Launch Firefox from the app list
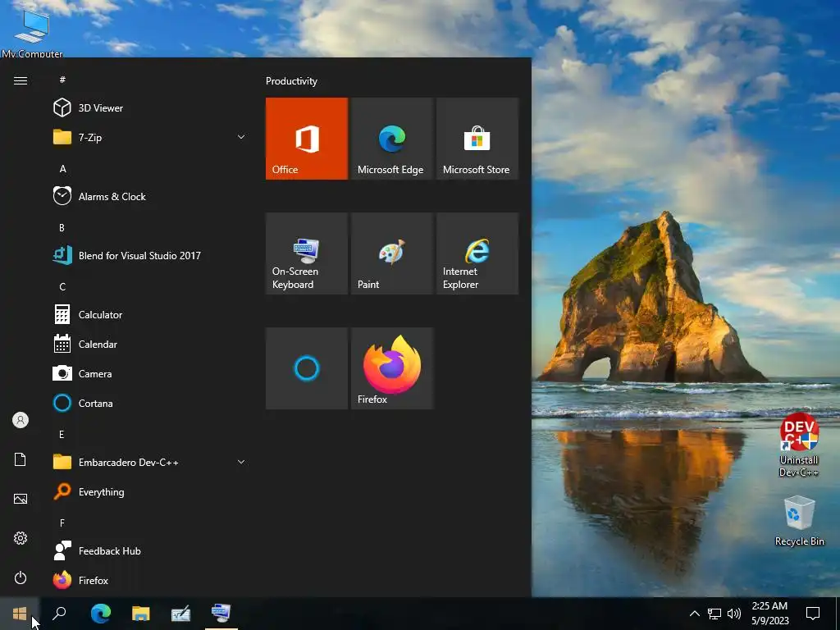 (x=150, y=580)
